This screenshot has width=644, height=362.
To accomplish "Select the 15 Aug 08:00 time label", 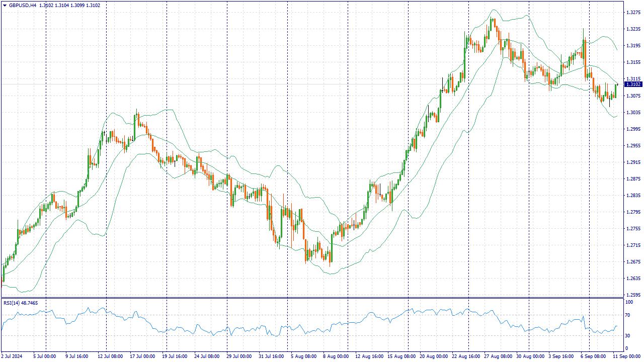I will (401, 356).
